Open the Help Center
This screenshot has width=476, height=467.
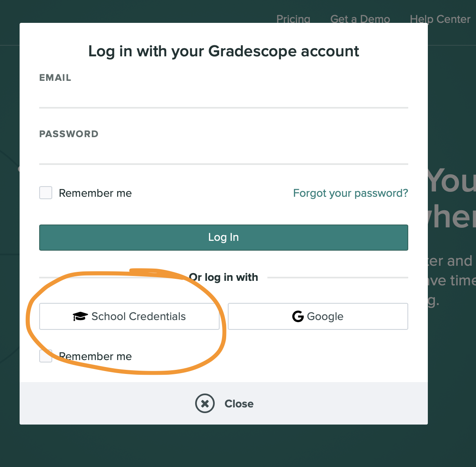click(x=440, y=19)
